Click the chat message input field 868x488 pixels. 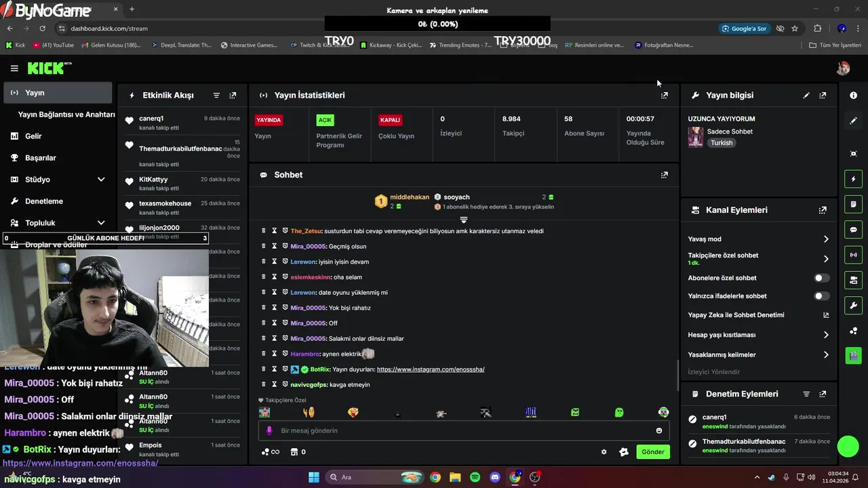point(464,430)
